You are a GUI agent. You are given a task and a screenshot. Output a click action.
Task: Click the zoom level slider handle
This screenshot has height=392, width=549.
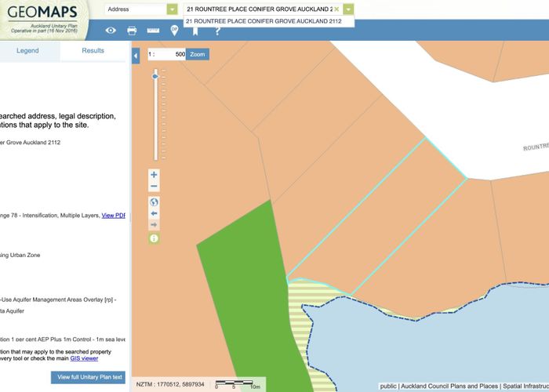155,76
